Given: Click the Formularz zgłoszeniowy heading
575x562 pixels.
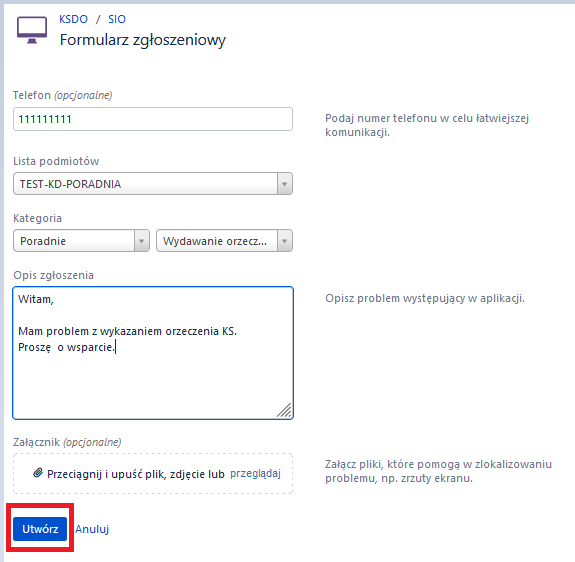Looking at the screenshot, I should tap(143, 40).
